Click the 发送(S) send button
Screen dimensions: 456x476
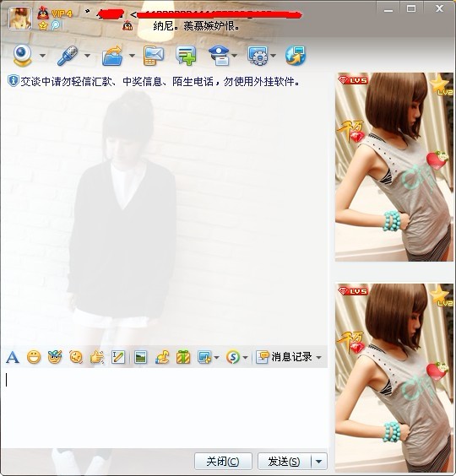coord(285,462)
